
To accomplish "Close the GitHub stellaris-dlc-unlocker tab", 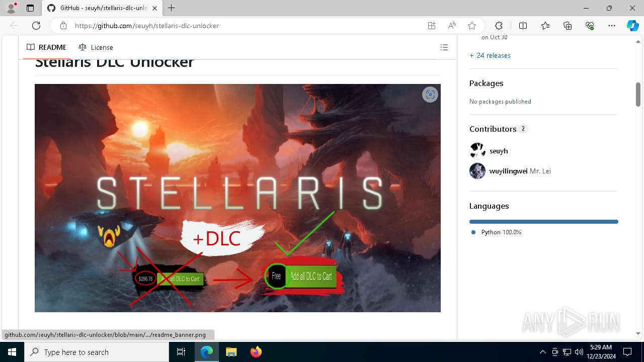I will click(154, 8).
